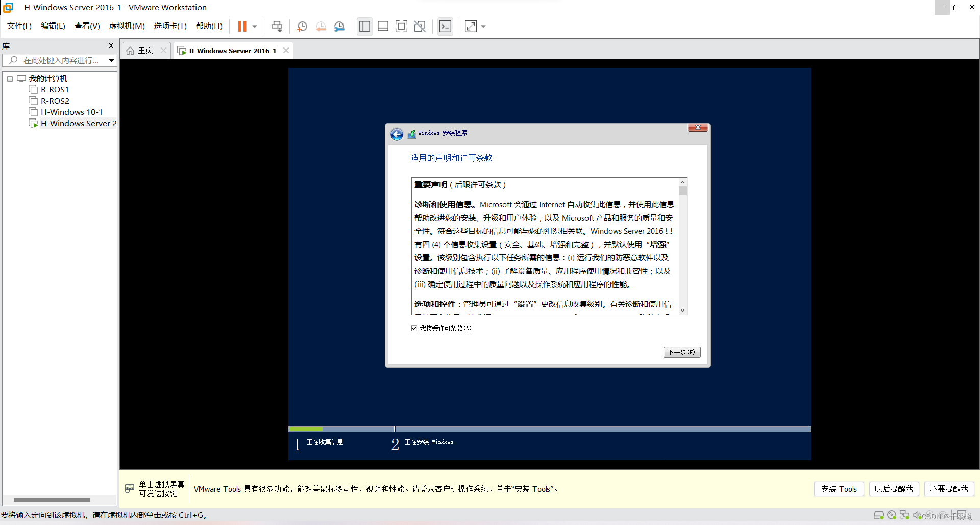The image size is (980, 525).
Task: Click the license text scrollbar thumb
Action: pos(682,191)
